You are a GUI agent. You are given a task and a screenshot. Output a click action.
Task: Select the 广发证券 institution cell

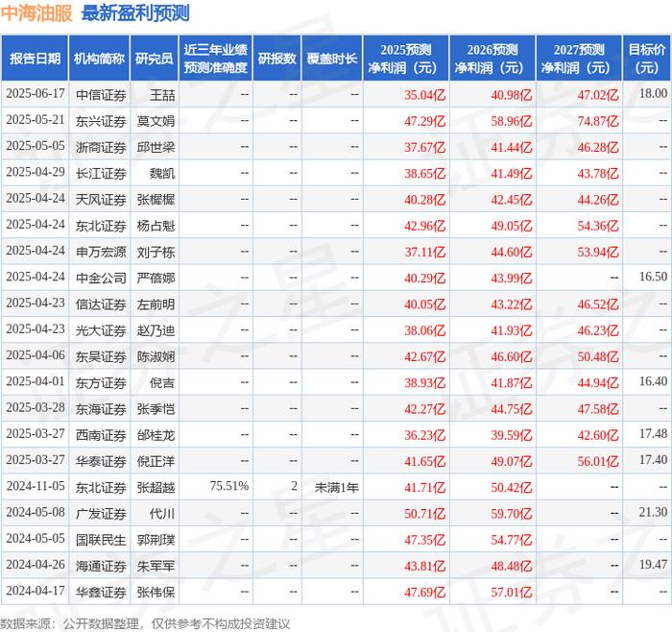tap(101, 513)
